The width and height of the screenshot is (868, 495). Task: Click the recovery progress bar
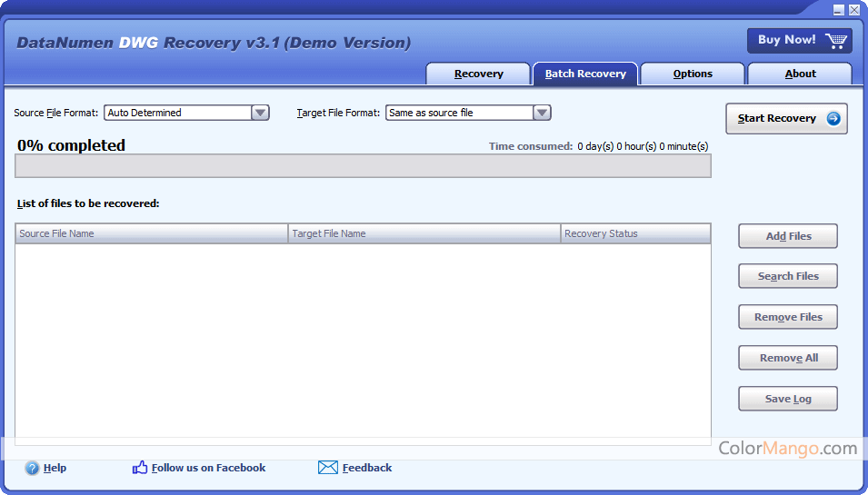coord(363,166)
